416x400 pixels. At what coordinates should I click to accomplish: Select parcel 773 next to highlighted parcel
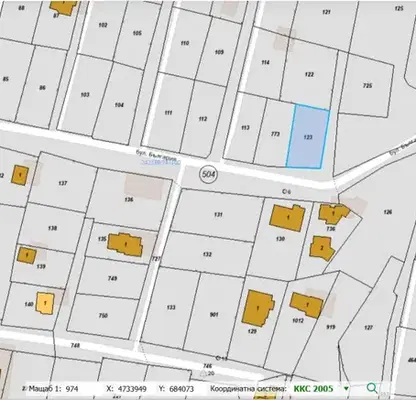(275, 134)
